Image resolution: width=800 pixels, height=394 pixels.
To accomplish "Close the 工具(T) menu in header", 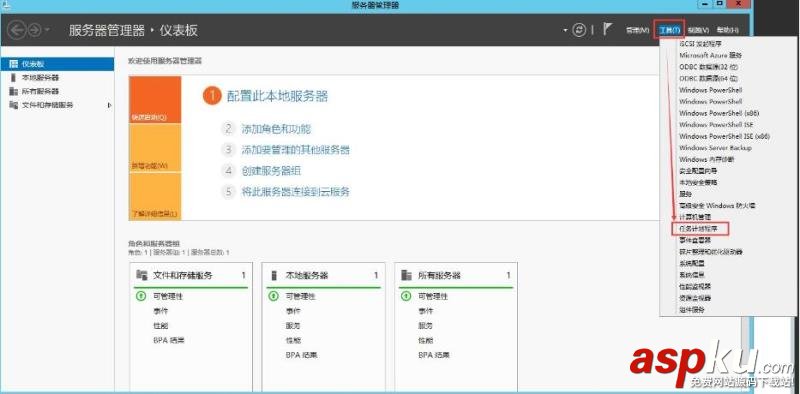I will 669,30.
